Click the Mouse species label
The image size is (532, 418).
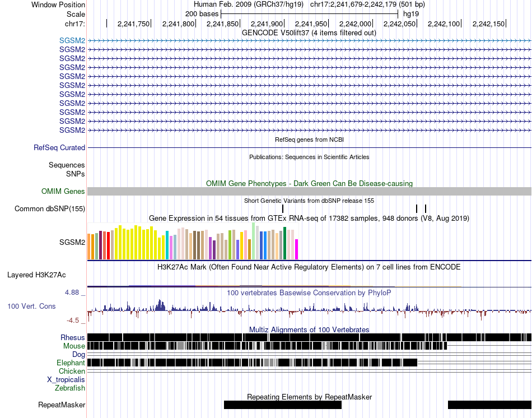74,346
